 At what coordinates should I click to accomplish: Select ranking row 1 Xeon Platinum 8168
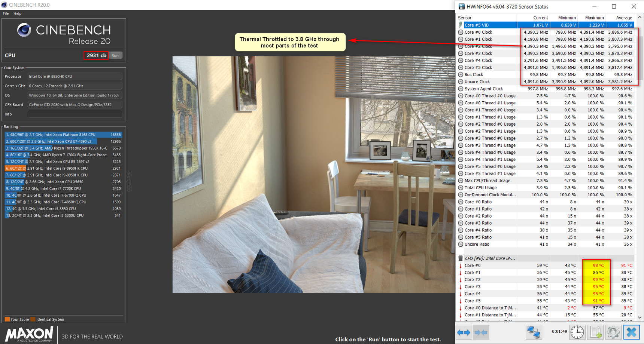63,135
